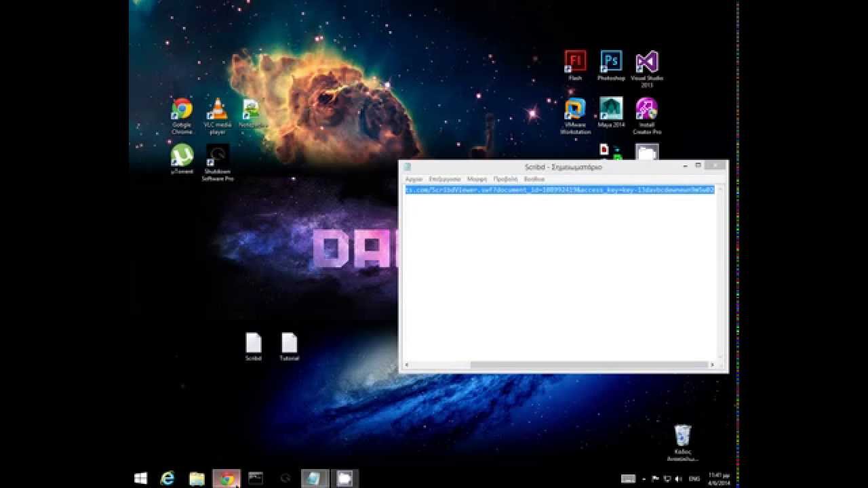Screen dimensions: 868x488
Task: Open Internet Explorer from the taskbar
Action: [x=167, y=479]
